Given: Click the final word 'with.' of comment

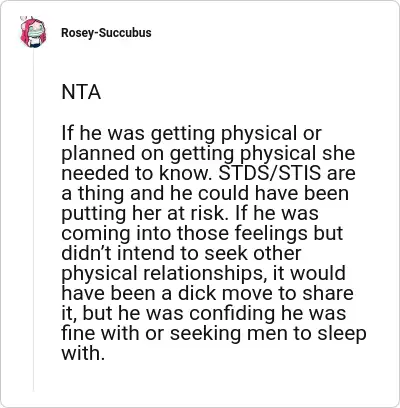Looking at the screenshot, I should pos(83,353).
